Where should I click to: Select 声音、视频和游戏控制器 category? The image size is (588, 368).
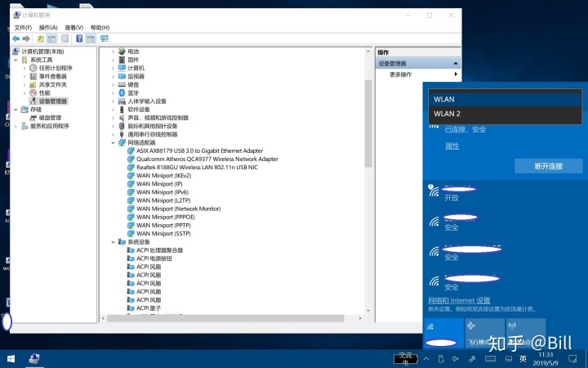pyautogui.click(x=158, y=118)
